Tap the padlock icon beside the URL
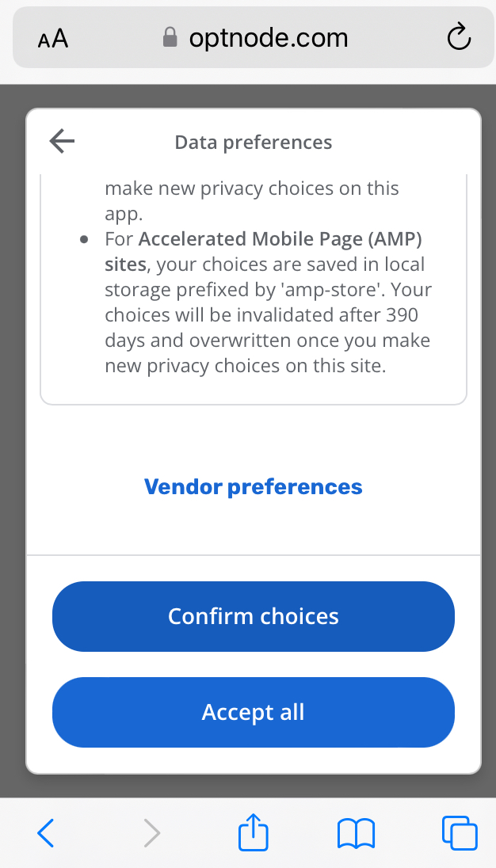 170,38
